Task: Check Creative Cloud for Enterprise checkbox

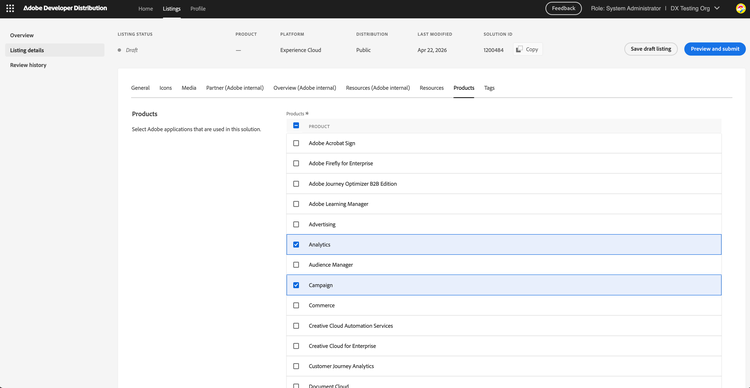Action: [x=296, y=346]
